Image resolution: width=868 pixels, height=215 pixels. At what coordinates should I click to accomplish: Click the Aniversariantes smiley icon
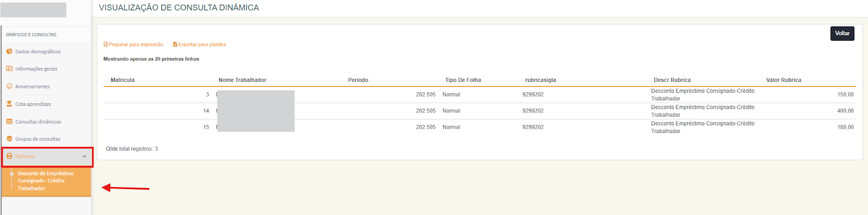point(9,86)
